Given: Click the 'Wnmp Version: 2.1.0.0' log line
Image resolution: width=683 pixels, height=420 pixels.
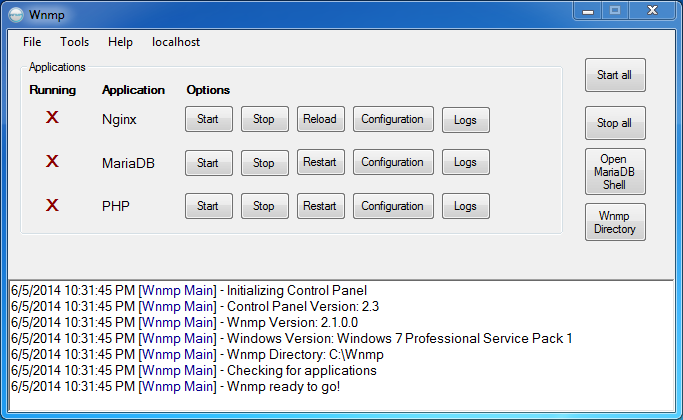Looking at the screenshot, I should coord(185,323).
